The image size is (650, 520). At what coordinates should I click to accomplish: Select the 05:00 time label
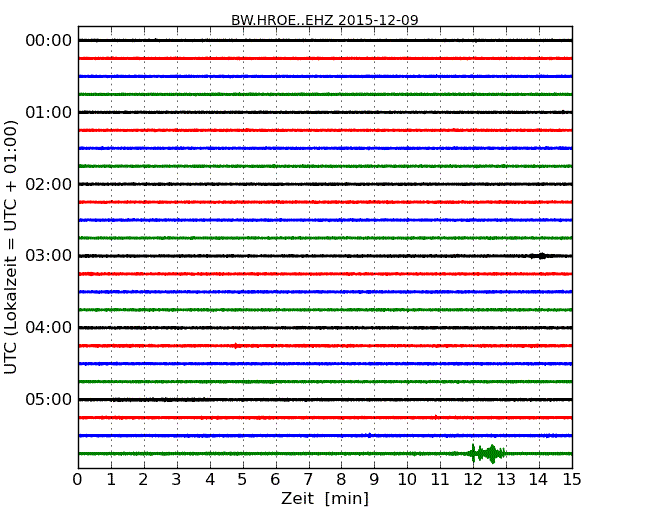[49, 399]
